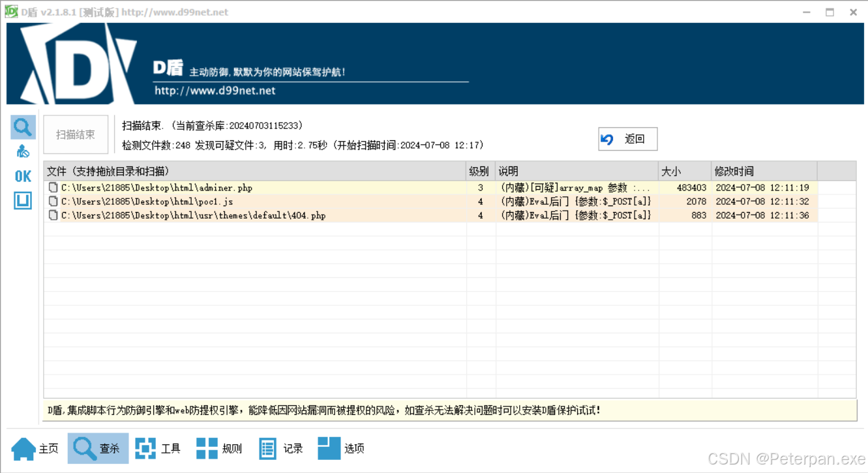Click the Eval后门 description of poc1.js
The width and height of the screenshot is (868, 473).
click(575, 202)
